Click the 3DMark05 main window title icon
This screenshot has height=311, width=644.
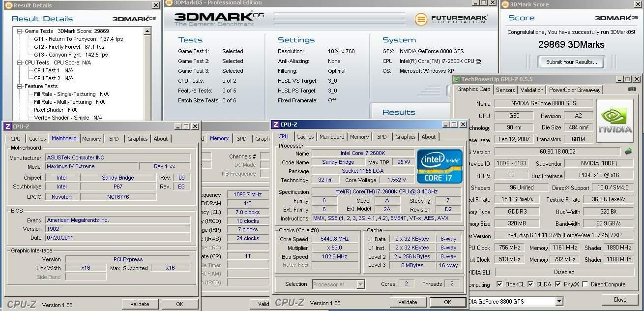[x=168, y=2]
